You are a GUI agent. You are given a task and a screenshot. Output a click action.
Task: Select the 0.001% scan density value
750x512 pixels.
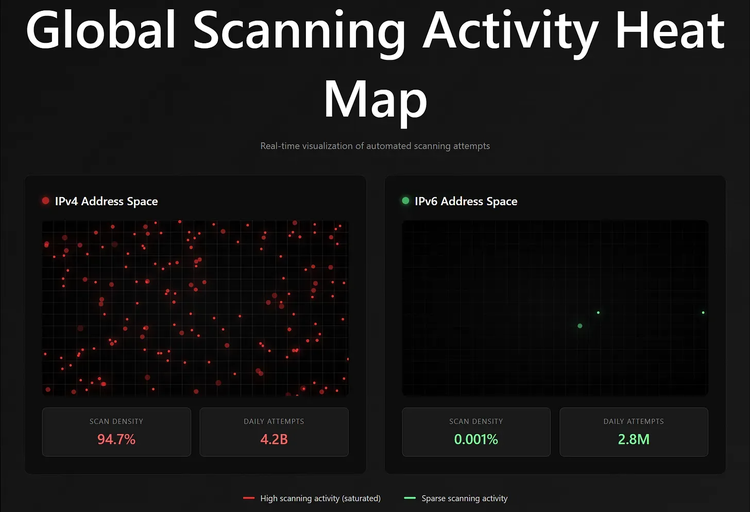click(x=476, y=439)
